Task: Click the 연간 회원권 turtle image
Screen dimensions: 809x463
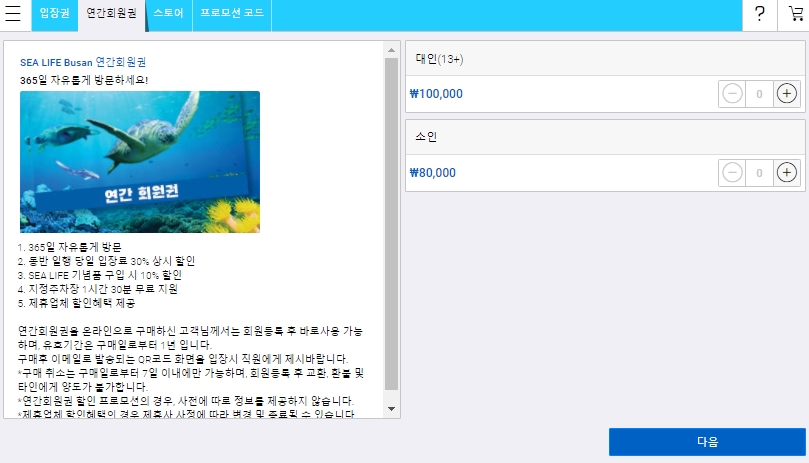Action: [140, 162]
